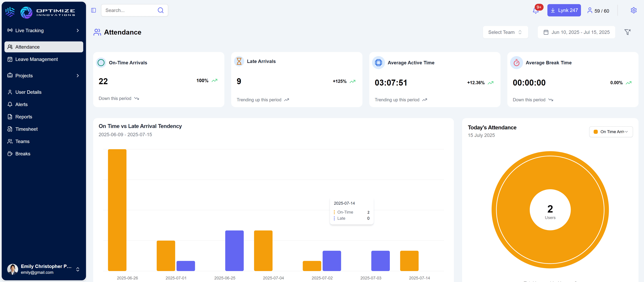Click the search magnifier icon
Screen dimensions: 644x282
pyautogui.click(x=160, y=10)
